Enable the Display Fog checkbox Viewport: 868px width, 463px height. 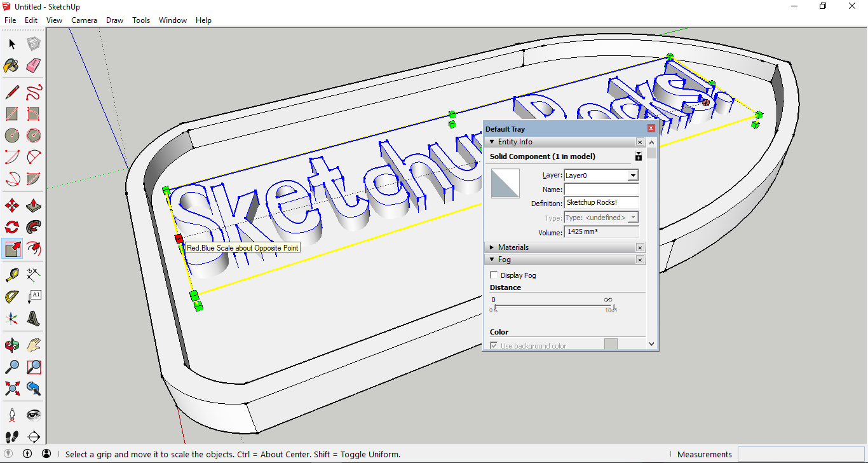click(494, 275)
